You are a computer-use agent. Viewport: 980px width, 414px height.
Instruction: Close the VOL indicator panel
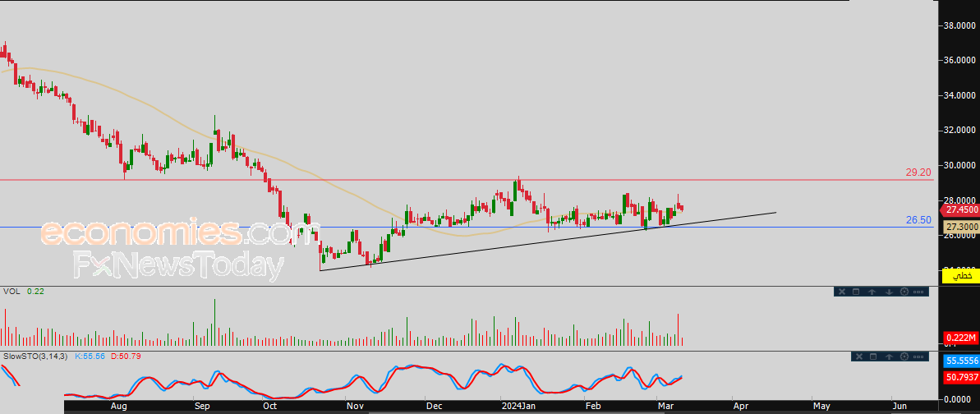(842, 292)
